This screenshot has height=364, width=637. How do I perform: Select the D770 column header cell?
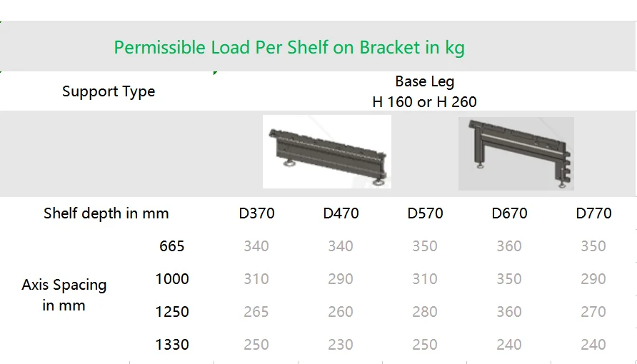pyautogui.click(x=593, y=213)
